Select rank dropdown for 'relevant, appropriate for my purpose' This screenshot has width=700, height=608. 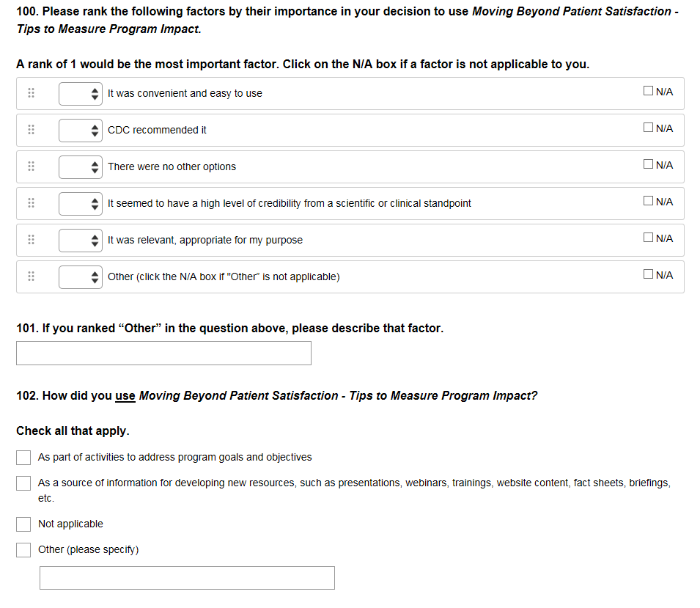click(x=81, y=240)
